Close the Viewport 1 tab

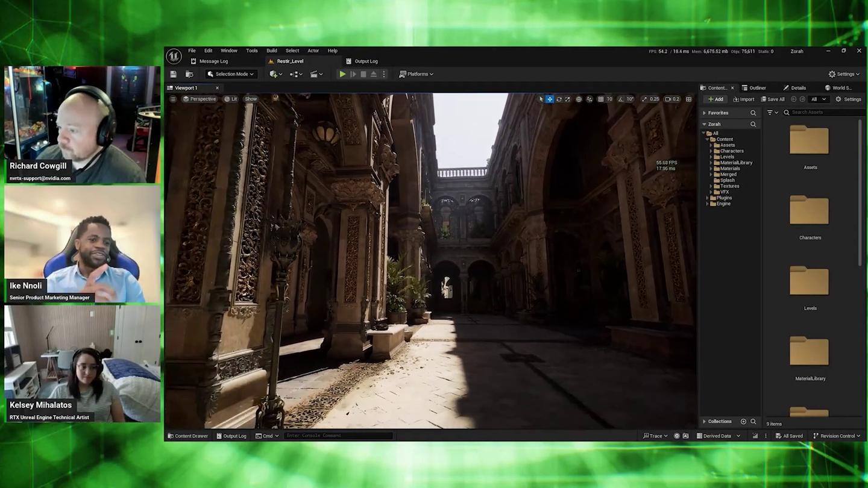tap(218, 88)
